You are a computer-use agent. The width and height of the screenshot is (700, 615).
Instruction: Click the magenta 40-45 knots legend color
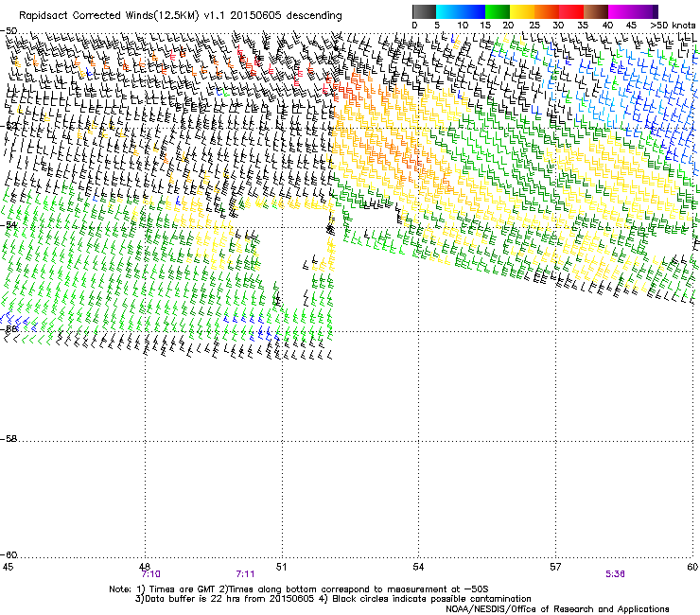(621, 11)
